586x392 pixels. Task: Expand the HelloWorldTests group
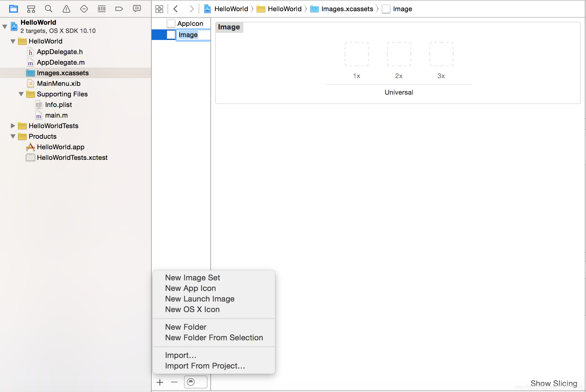click(13, 126)
